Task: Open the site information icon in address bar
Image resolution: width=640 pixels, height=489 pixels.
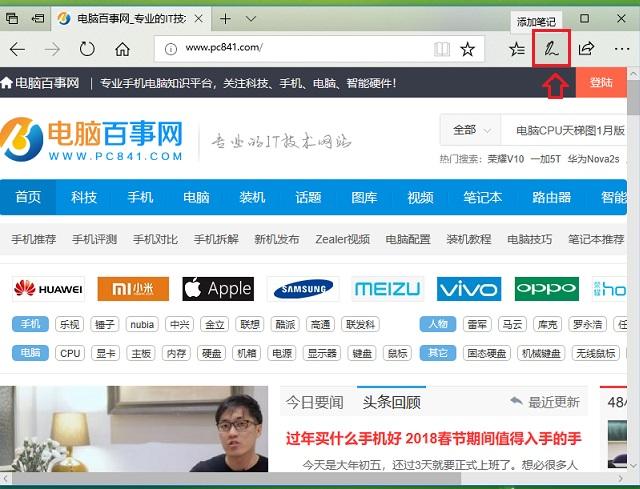Action: [x=171, y=49]
